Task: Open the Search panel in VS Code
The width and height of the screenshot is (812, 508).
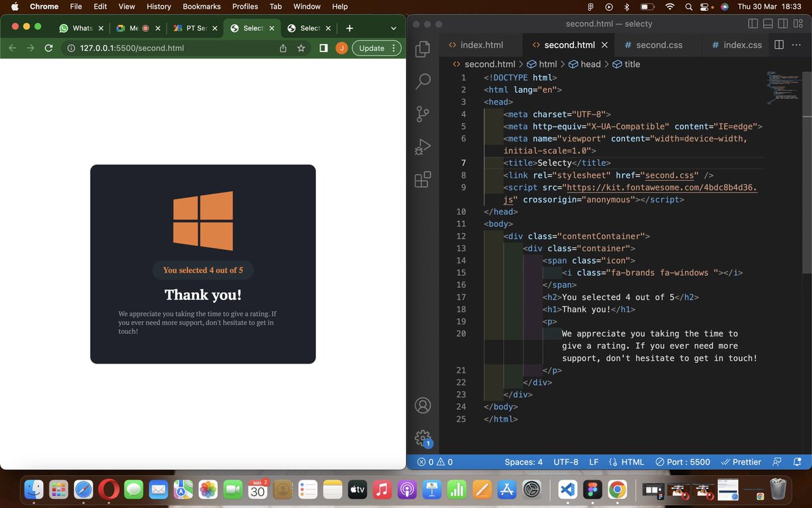Action: (x=423, y=81)
